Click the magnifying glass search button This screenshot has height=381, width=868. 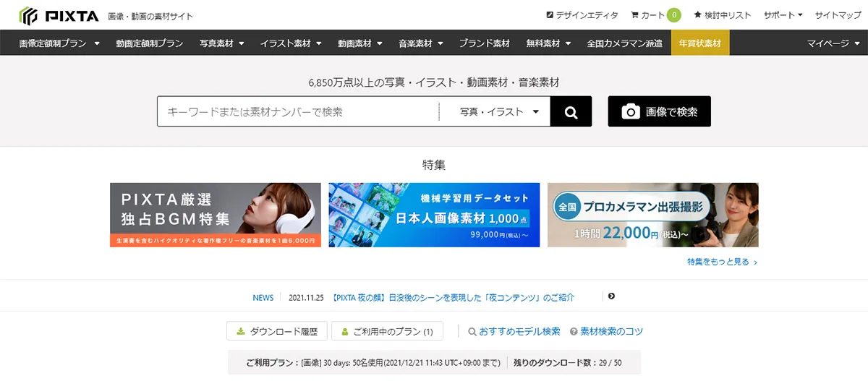click(x=571, y=112)
